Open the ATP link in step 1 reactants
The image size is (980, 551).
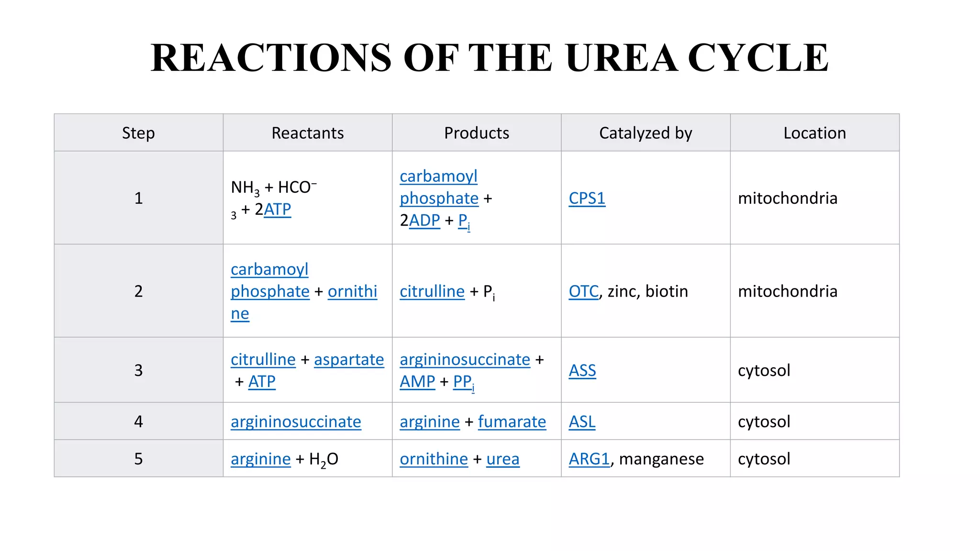[x=277, y=209]
